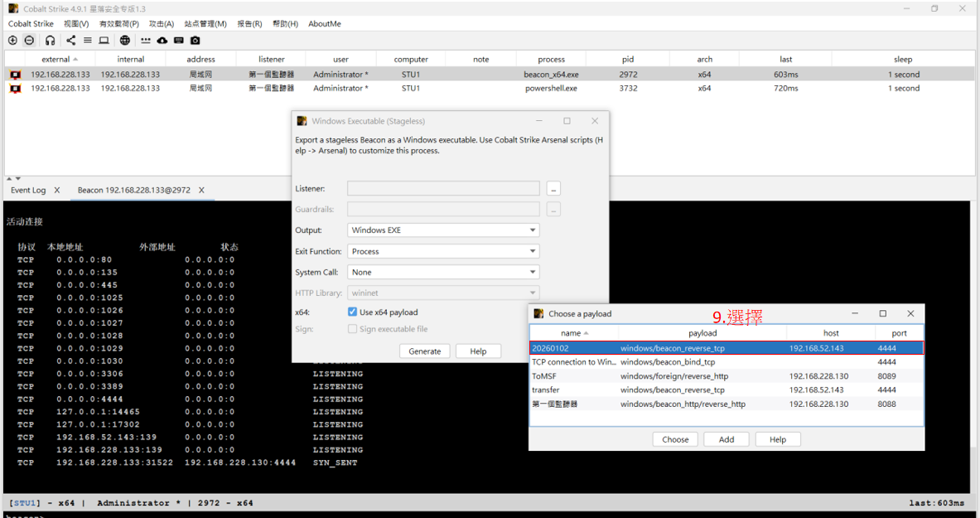This screenshot has height=518, width=980.
Task: Open the Exit Function dropdown
Action: [443, 251]
